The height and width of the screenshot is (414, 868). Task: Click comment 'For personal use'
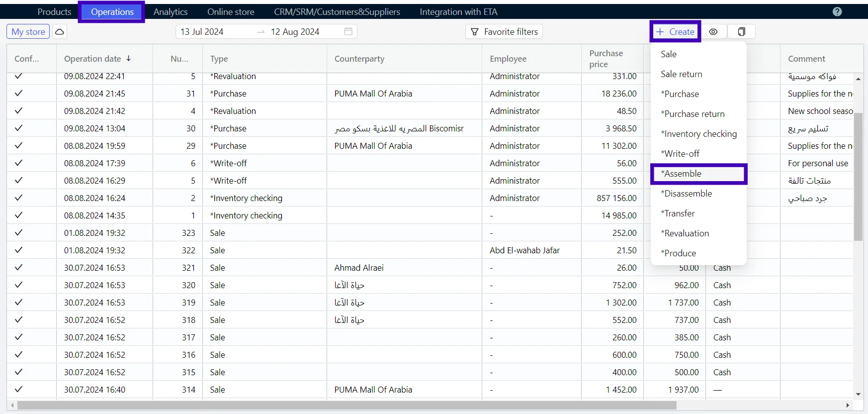(818, 163)
